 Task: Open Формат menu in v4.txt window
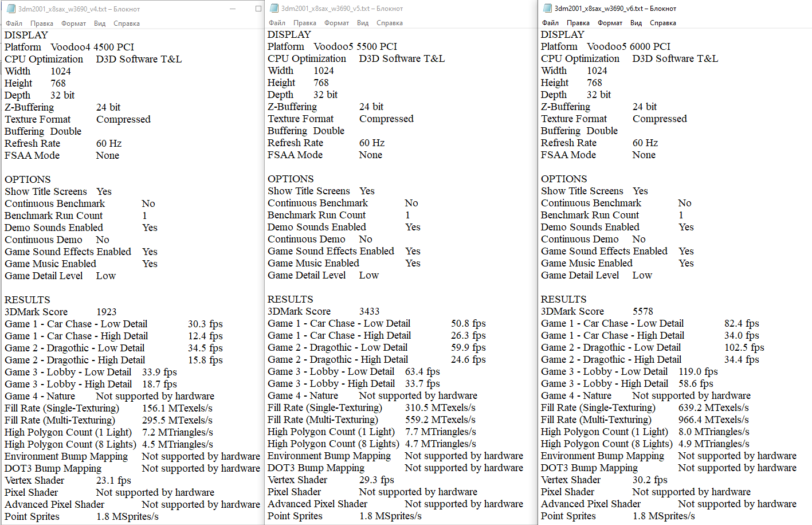tap(74, 23)
